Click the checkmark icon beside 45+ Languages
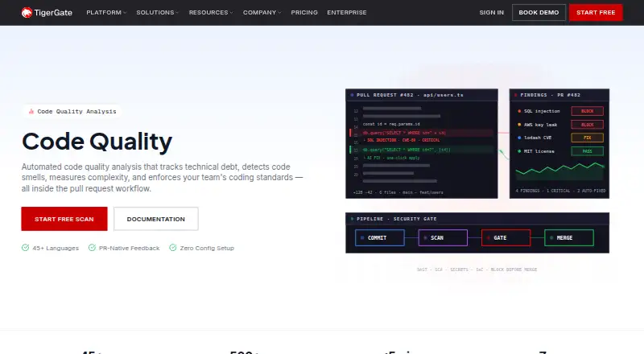The image size is (644, 354). click(x=26, y=248)
